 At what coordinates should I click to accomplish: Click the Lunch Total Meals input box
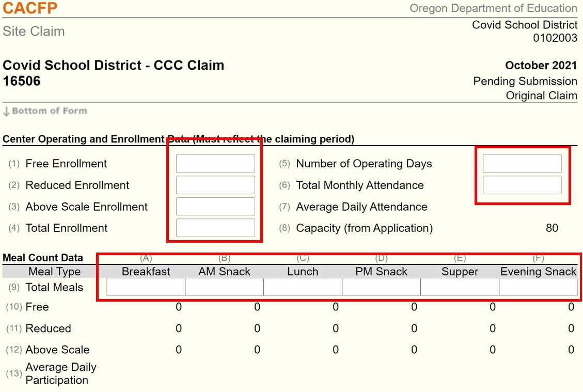coord(302,286)
